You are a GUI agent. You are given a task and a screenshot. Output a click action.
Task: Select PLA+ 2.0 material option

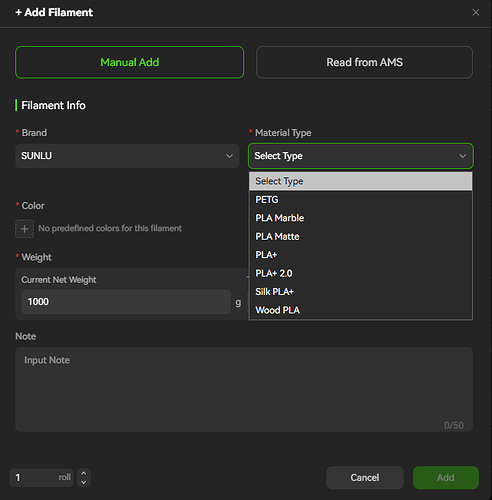(x=361, y=273)
